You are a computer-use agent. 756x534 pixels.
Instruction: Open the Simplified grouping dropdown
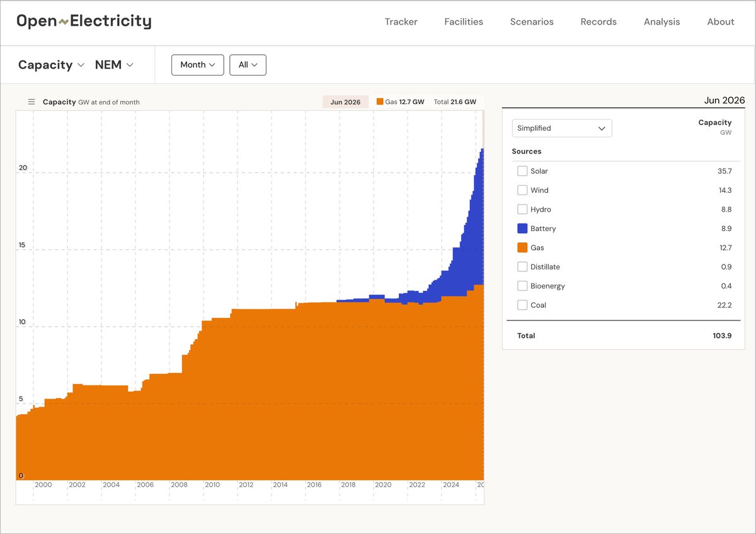(562, 128)
